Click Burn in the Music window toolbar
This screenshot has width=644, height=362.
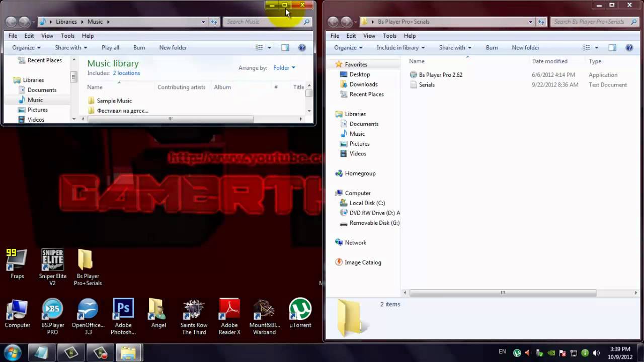(x=139, y=48)
